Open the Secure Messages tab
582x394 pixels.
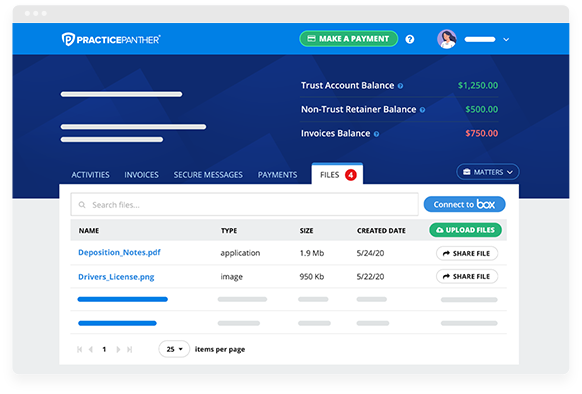click(x=208, y=175)
